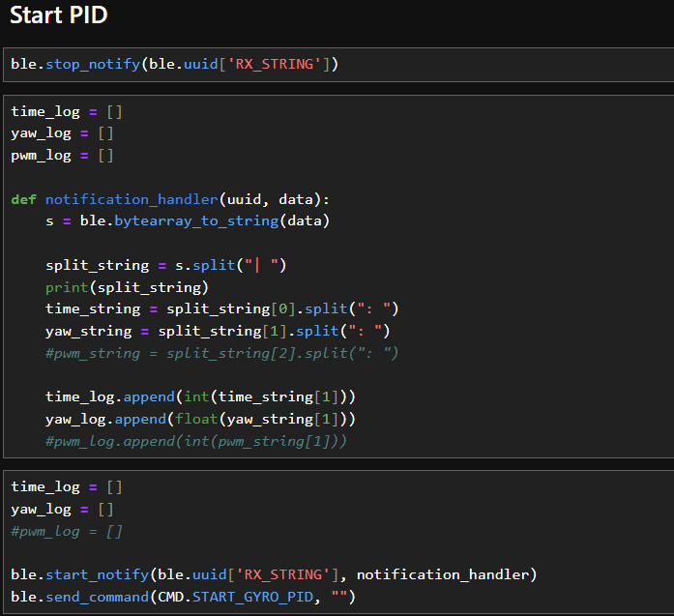Click the ble.stop_notify code cell
This screenshot has width=674, height=616.
[x=338, y=65]
